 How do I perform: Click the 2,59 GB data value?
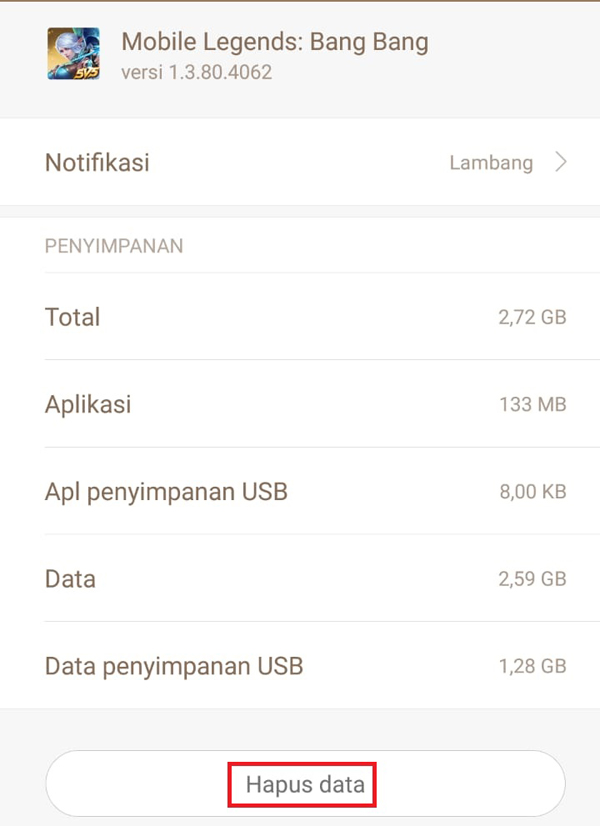[x=532, y=579]
